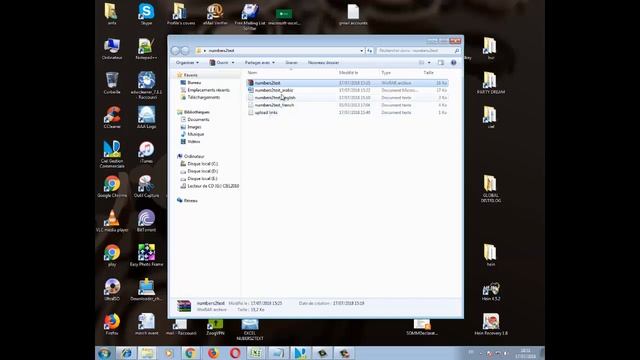Select Bibliothèques in the navigation pane
This screenshot has width=640, height=360.
tap(196, 112)
